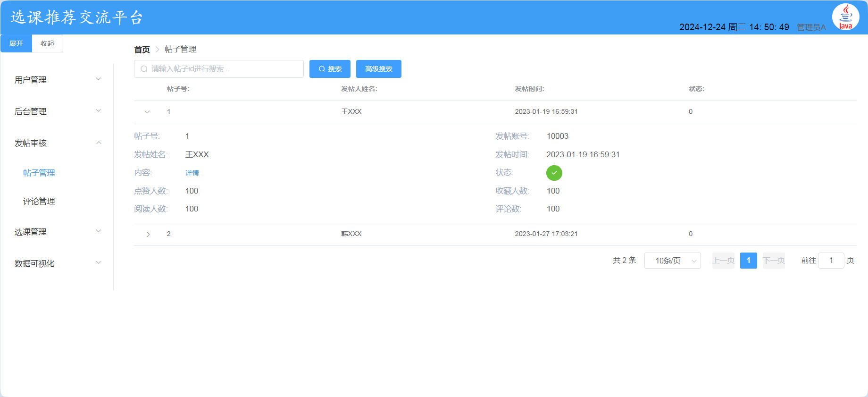868x397 pixels.
Task: Expand the 数据可视化 menu arrow
Action: click(99, 263)
